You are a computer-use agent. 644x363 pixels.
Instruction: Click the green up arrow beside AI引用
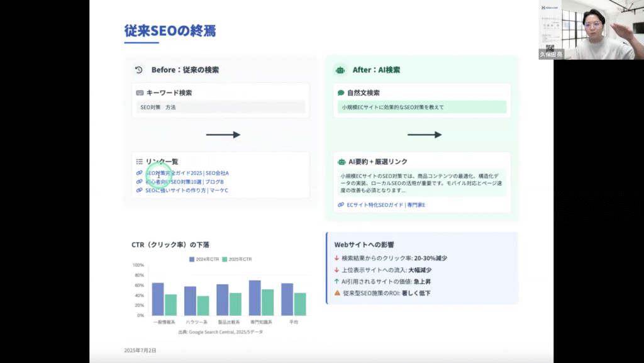pyautogui.click(x=337, y=281)
